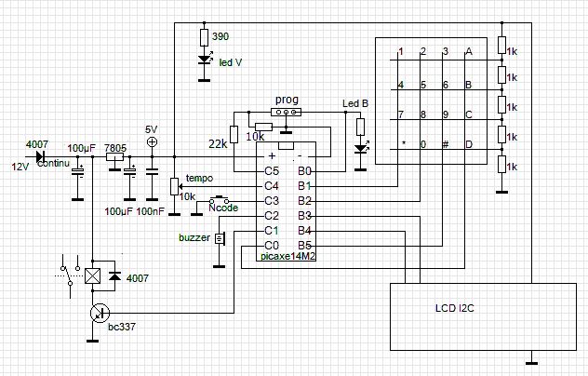588x376 pixels.
Task: Select pin C4 on the picaxe chip
Action: click(272, 186)
